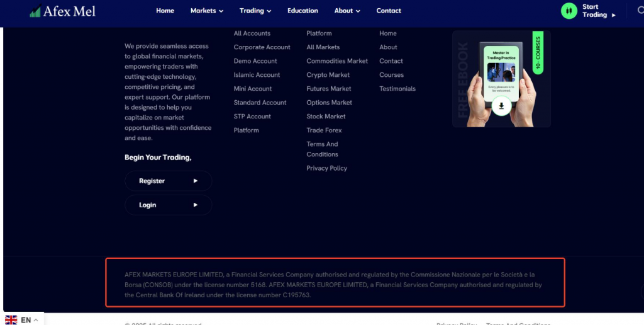Click the Afex Mel logo
644x325 pixels.
[62, 11]
